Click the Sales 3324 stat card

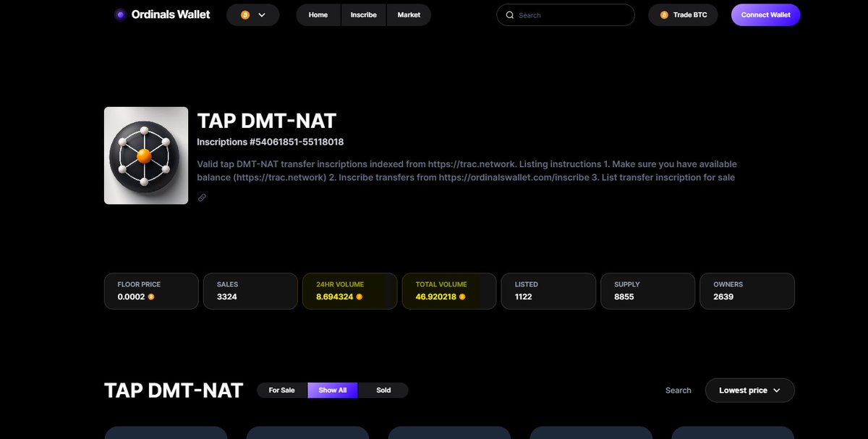(x=250, y=291)
